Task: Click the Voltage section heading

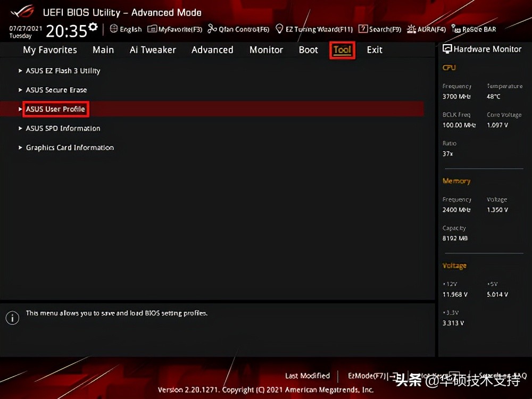Action: pos(454,265)
